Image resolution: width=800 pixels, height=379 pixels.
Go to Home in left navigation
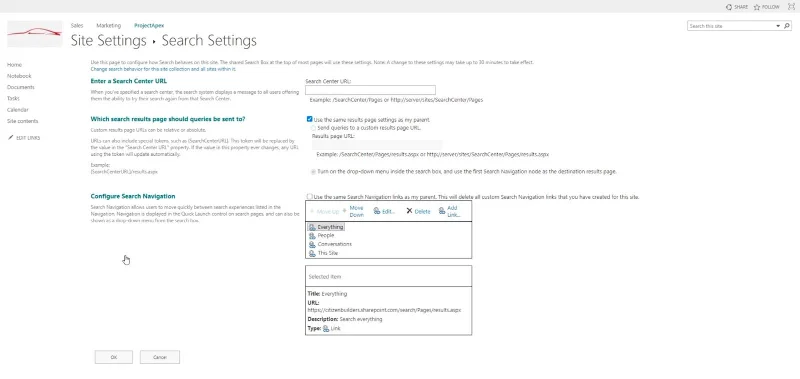click(14, 65)
